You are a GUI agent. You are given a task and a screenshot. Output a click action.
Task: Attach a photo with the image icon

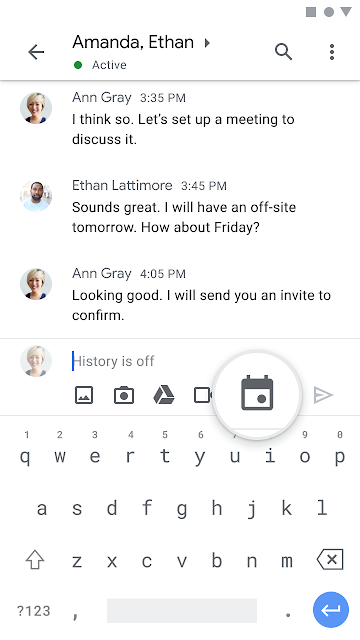point(84,395)
